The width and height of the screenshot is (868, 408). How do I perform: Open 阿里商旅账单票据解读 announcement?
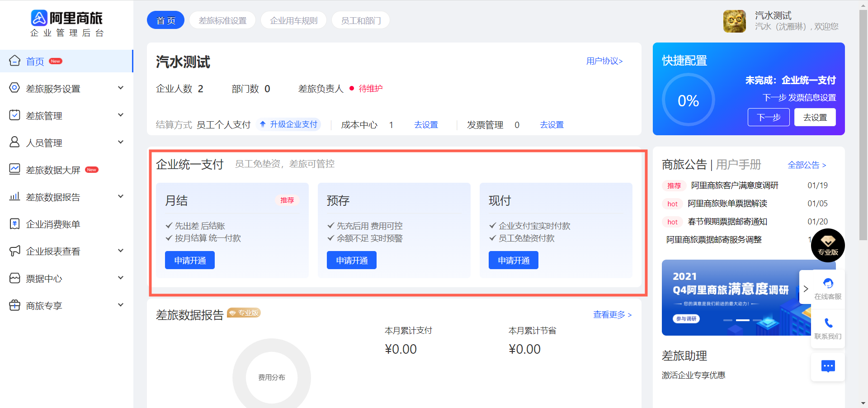tap(727, 204)
